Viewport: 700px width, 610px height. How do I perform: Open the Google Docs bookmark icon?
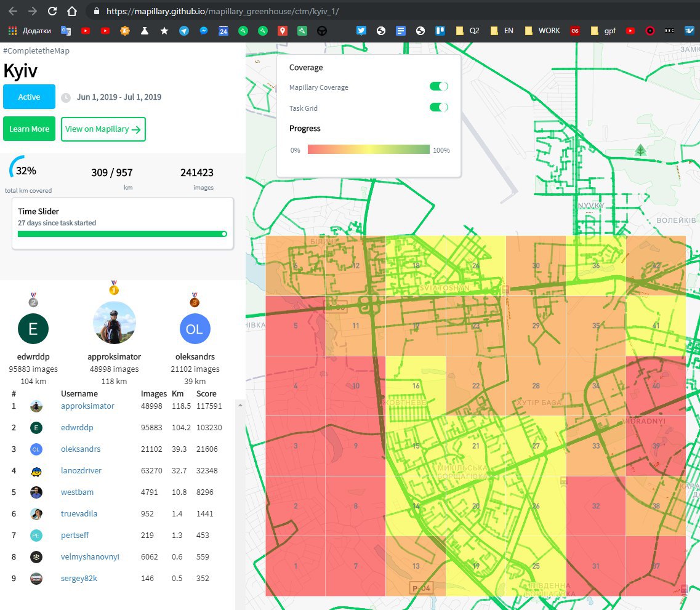(x=400, y=31)
